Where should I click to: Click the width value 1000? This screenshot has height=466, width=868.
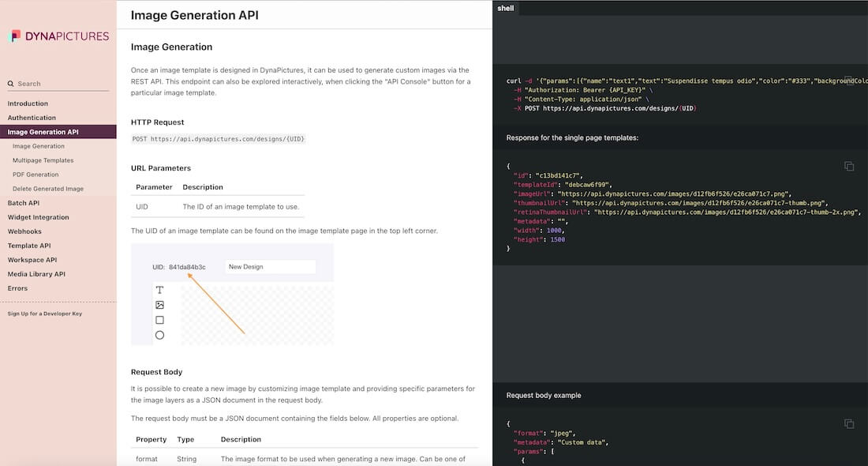554,231
